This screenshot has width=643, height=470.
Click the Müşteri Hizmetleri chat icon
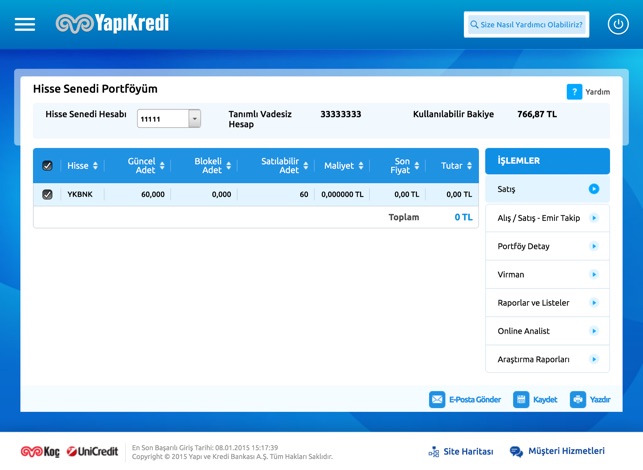[516, 452]
